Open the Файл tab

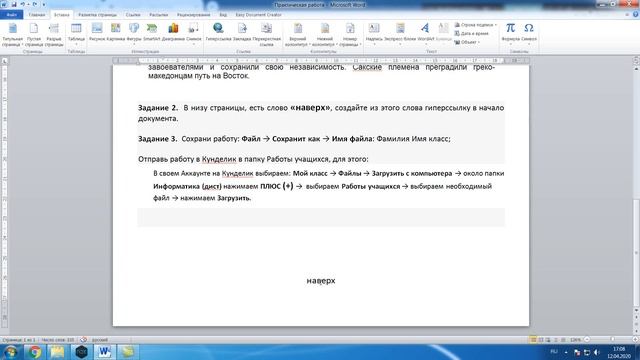click(11, 15)
